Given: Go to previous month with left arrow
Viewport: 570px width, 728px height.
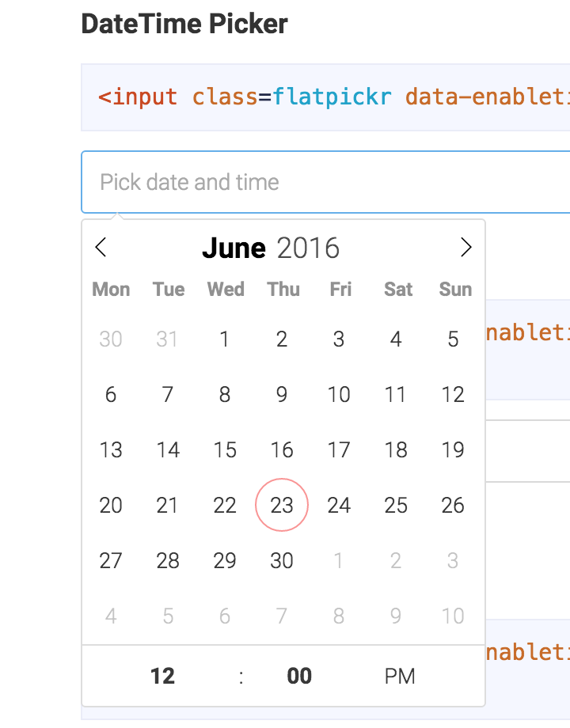Looking at the screenshot, I should tap(101, 248).
